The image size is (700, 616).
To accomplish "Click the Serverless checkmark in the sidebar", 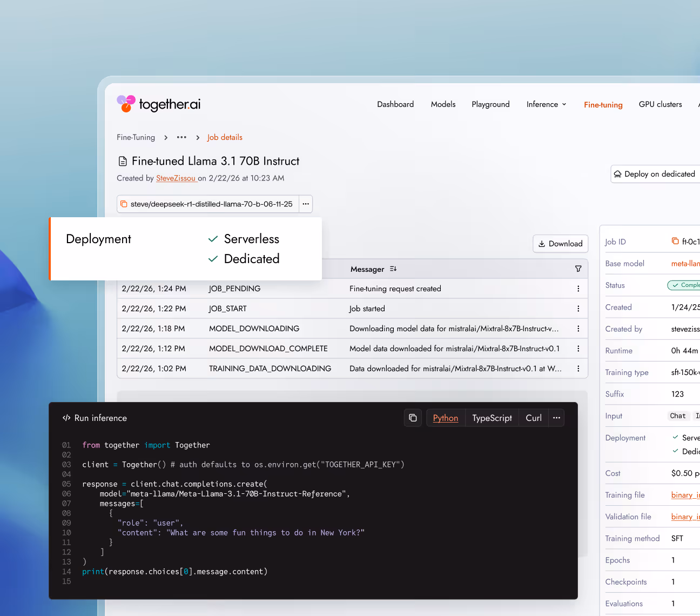I will coord(675,437).
